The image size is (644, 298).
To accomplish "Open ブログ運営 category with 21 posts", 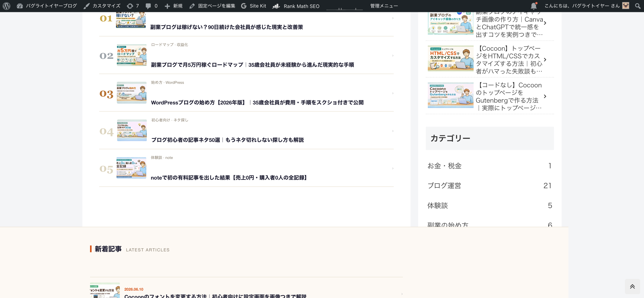I will tap(490, 186).
